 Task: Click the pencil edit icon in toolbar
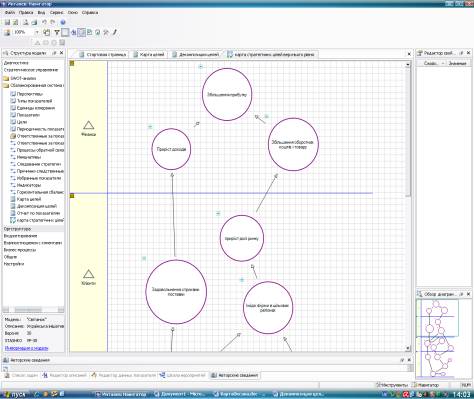tap(115, 32)
